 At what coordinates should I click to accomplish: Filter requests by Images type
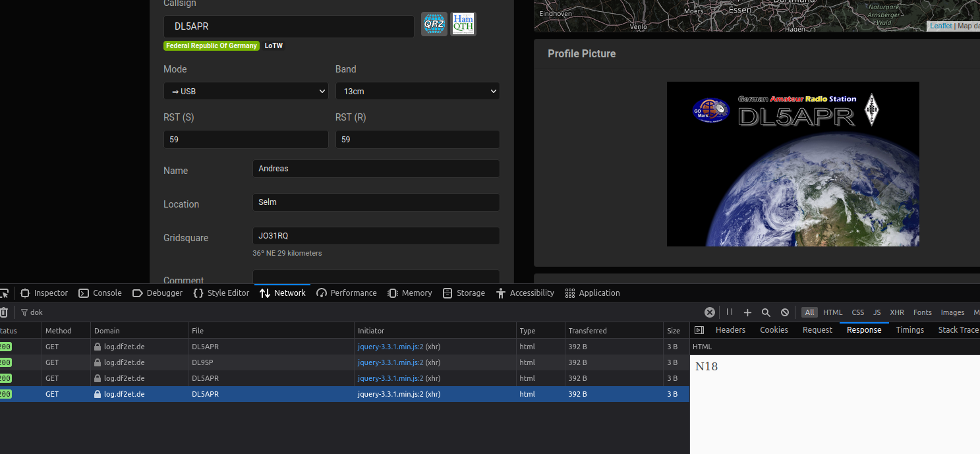952,312
